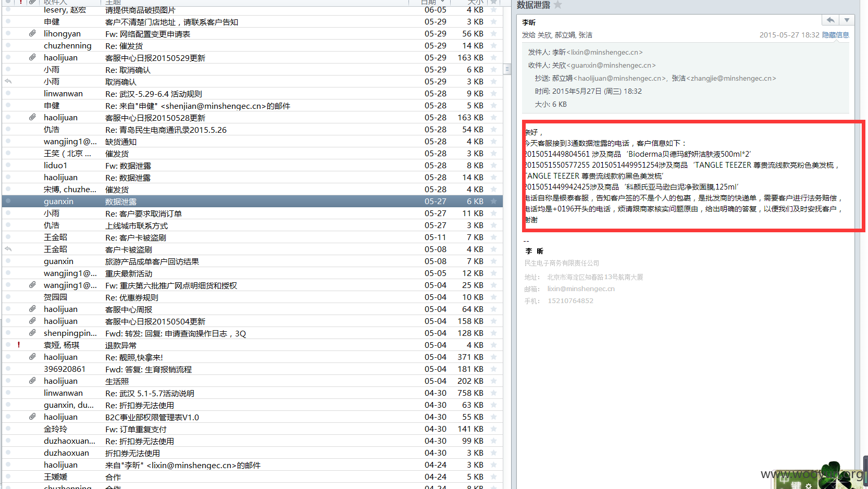Click the replied arrow icon on 王金昭 客户卡被盗刷
The height and width of the screenshot is (489, 868).
pyautogui.click(x=8, y=249)
